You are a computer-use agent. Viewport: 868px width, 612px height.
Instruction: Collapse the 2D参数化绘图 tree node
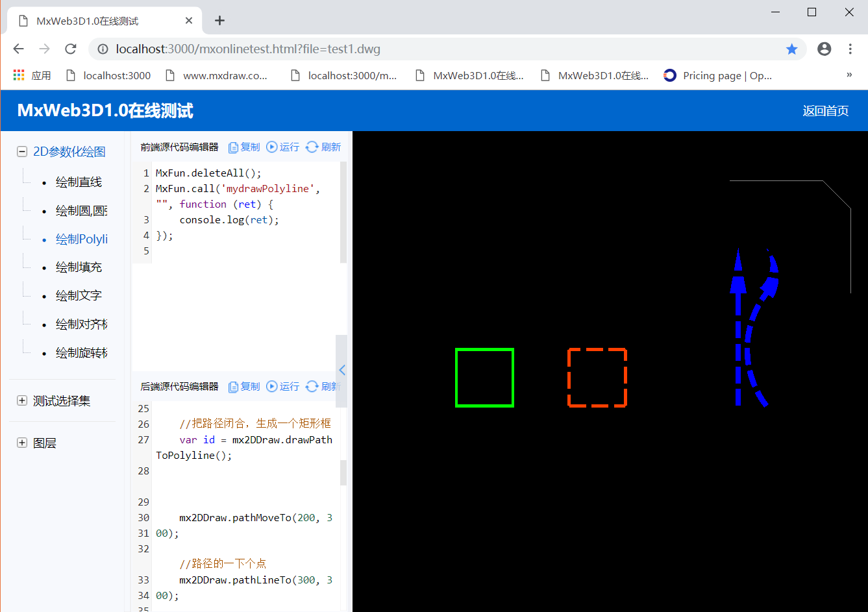point(22,152)
